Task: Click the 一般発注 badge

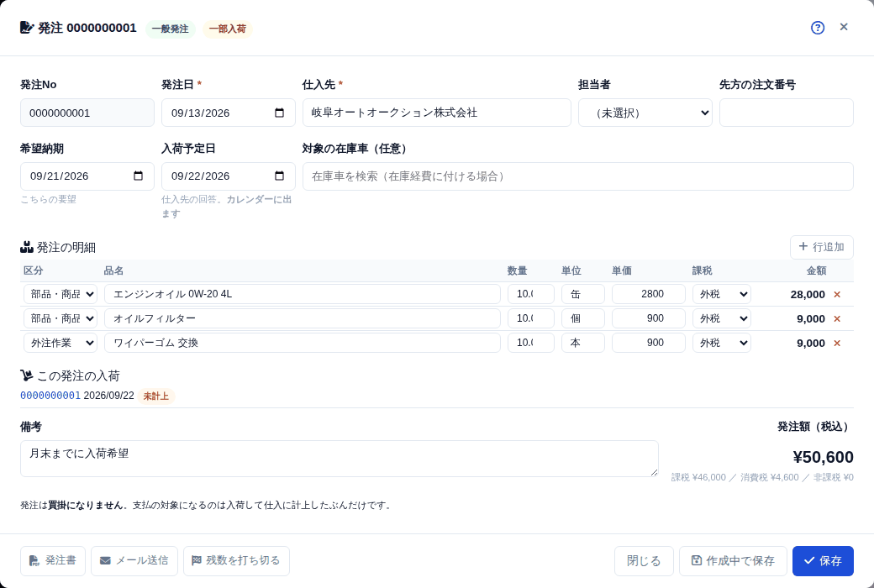Action: (170, 29)
